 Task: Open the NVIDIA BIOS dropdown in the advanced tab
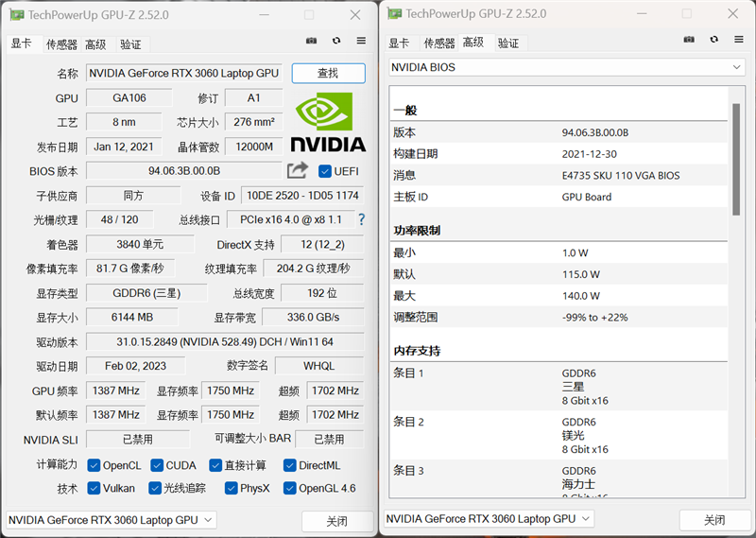[x=566, y=67]
